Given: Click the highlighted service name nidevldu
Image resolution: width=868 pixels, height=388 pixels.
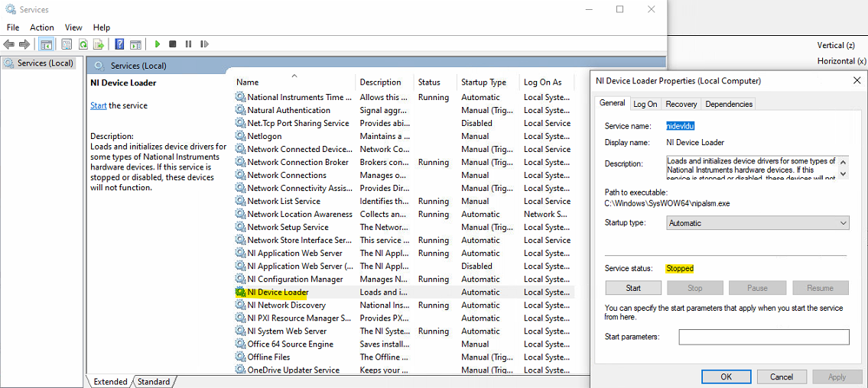Looking at the screenshot, I should (680, 126).
